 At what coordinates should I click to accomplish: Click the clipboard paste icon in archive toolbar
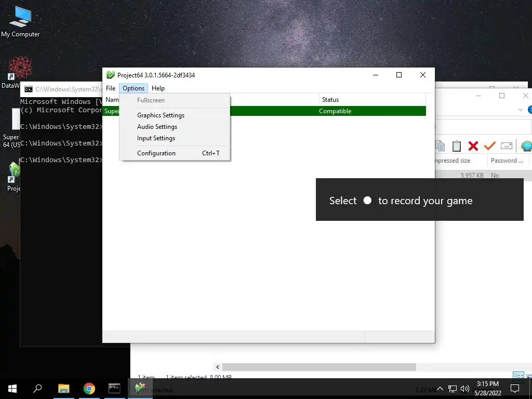457,146
